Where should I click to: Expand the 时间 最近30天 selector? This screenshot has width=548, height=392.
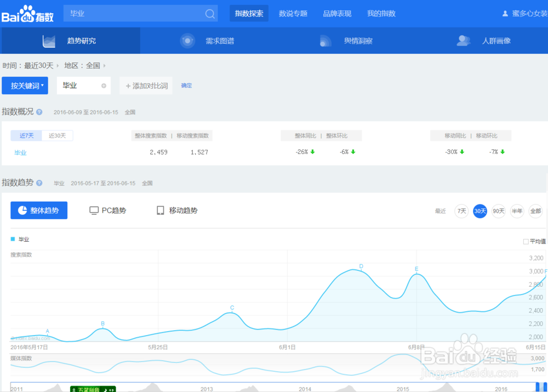[31, 66]
